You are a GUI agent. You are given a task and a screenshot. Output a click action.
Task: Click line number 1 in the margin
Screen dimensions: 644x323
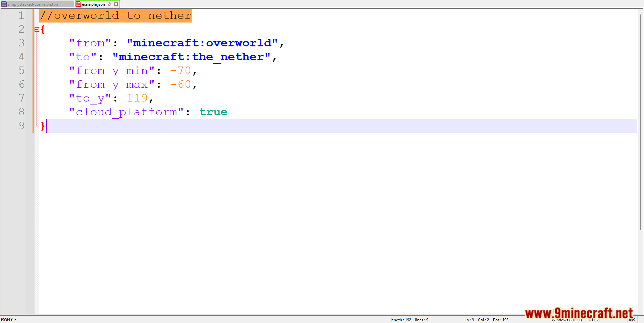point(21,15)
